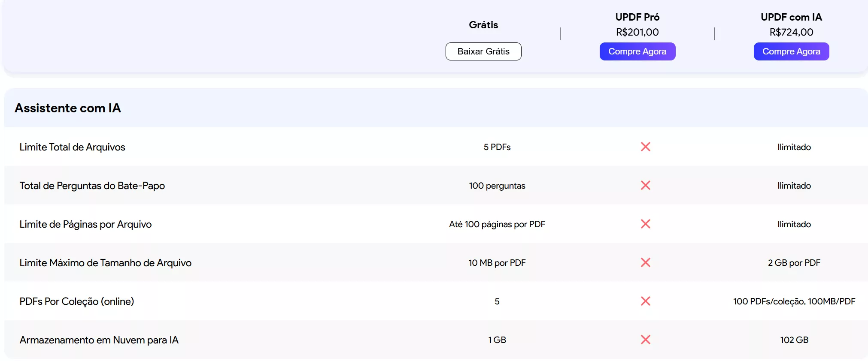868x361 pixels.
Task: Click the 100 perguntas value
Action: click(x=497, y=186)
